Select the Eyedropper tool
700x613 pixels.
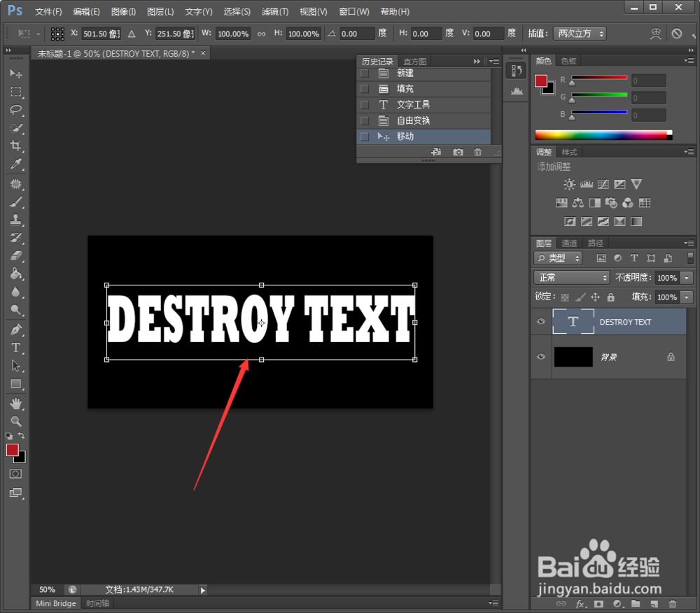[16, 164]
